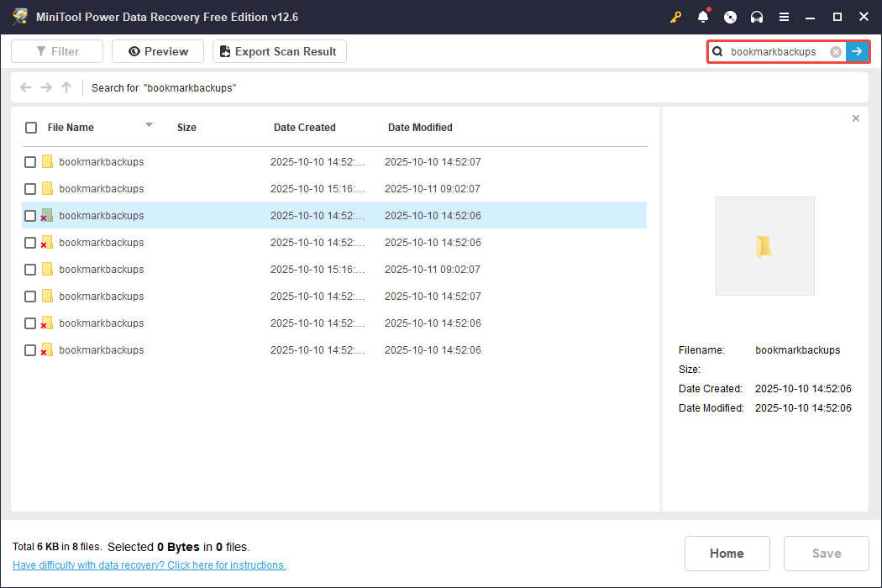Open the notifications bell
This screenshot has width=882, height=588.
[702, 16]
